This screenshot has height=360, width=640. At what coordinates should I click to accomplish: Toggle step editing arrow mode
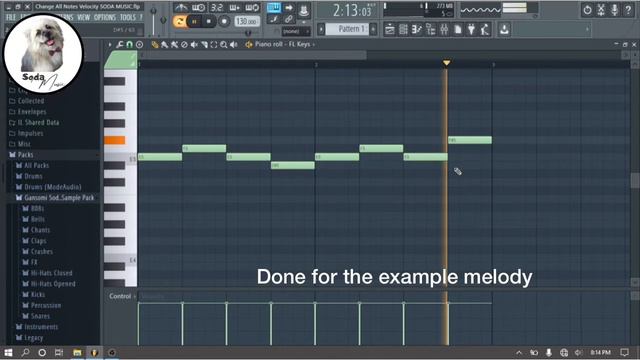[x=289, y=7]
